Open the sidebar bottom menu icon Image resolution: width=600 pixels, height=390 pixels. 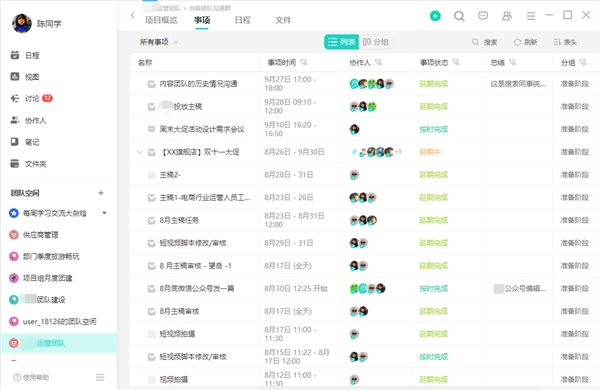(x=100, y=377)
